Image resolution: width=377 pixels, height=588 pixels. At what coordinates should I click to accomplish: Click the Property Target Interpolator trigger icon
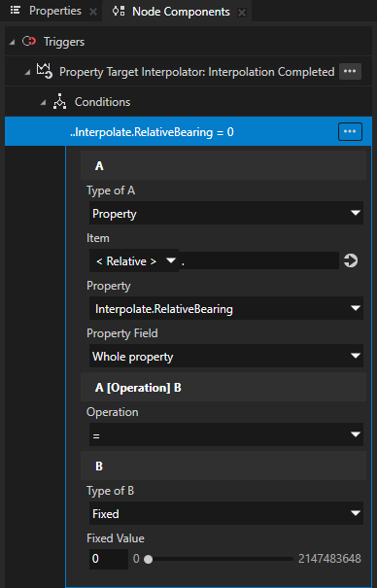pos(45,71)
